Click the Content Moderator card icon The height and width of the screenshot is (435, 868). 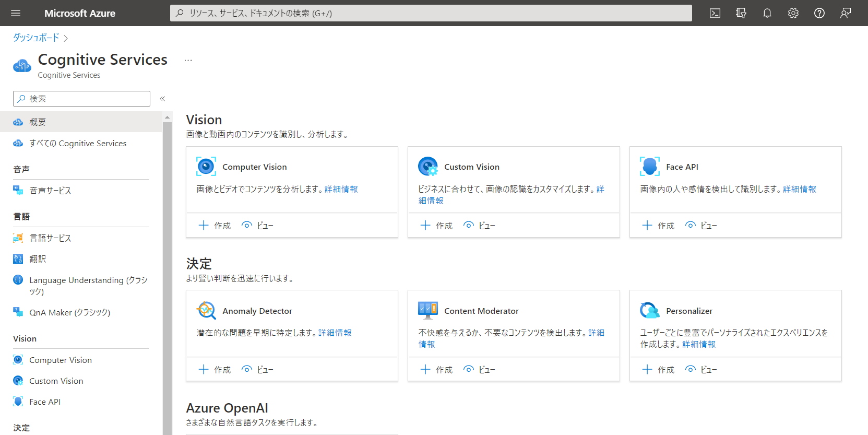pyautogui.click(x=428, y=311)
